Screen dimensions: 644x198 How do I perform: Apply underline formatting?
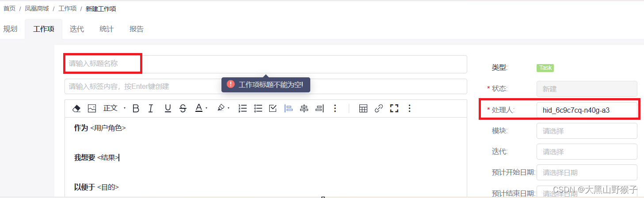point(168,108)
